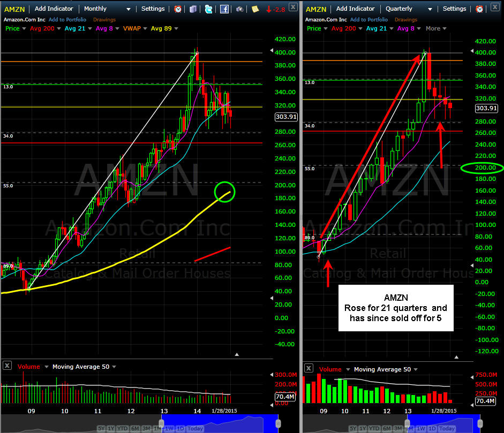Click the Avg 21 label in Quarterly chart
This screenshot has height=433, width=504.
[x=377, y=28]
